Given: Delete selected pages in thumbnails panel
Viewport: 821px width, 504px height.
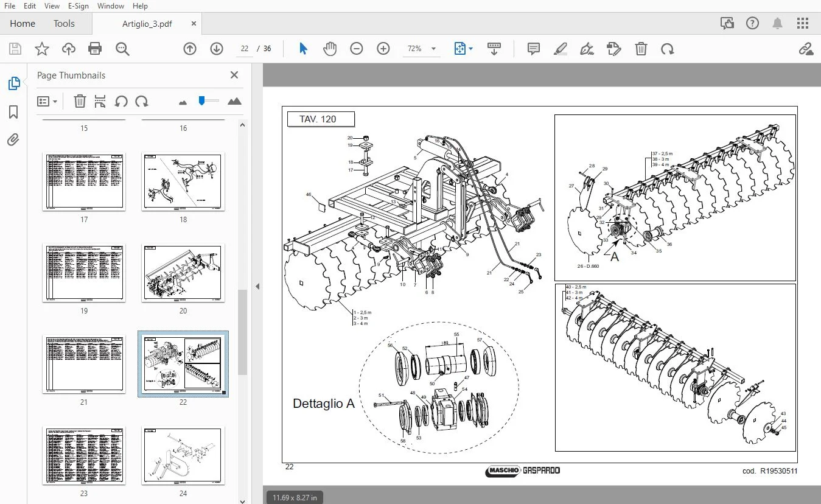Looking at the screenshot, I should point(80,101).
